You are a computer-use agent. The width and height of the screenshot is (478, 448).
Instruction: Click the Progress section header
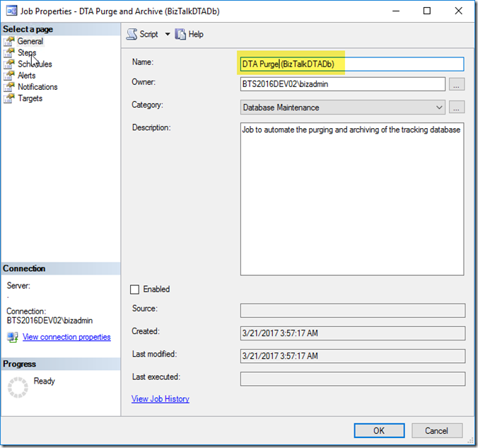pyautogui.click(x=60, y=364)
